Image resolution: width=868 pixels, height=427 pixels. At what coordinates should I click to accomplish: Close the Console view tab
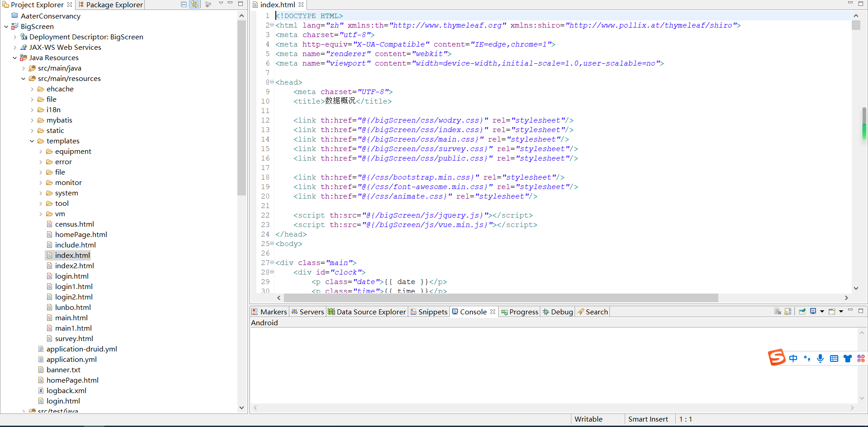click(493, 312)
